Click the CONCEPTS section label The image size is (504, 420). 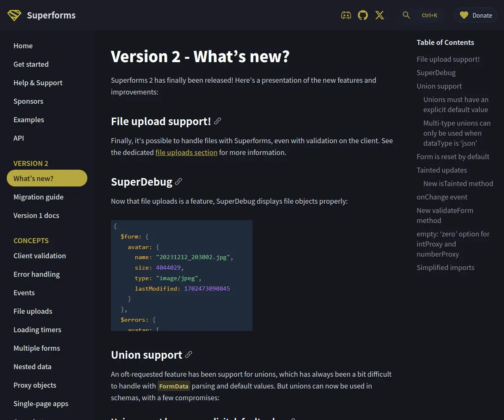pos(31,241)
